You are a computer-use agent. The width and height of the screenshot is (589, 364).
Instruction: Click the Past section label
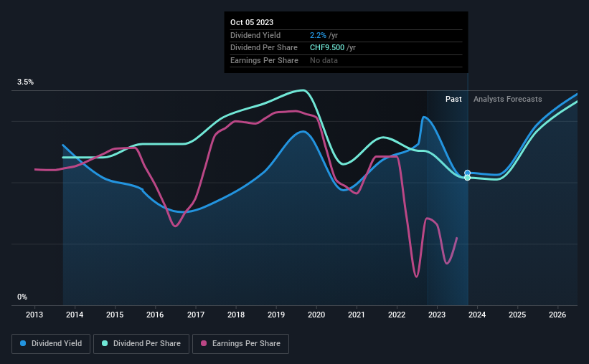tap(453, 99)
